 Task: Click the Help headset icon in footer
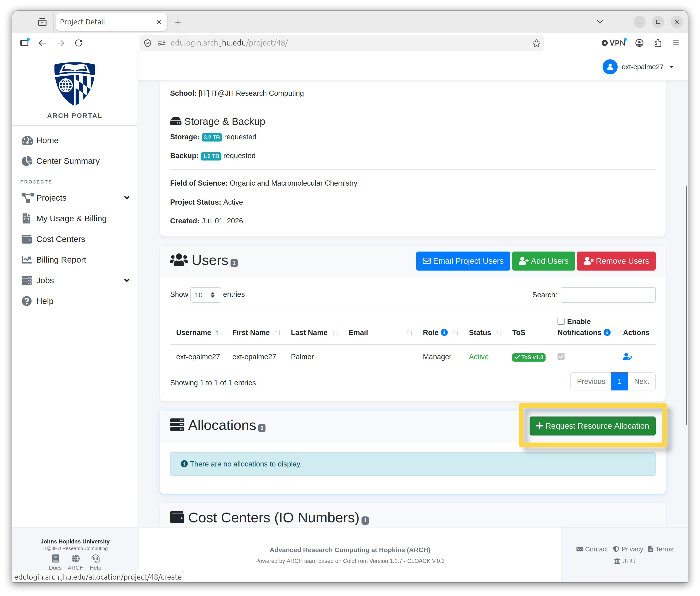coord(95,558)
